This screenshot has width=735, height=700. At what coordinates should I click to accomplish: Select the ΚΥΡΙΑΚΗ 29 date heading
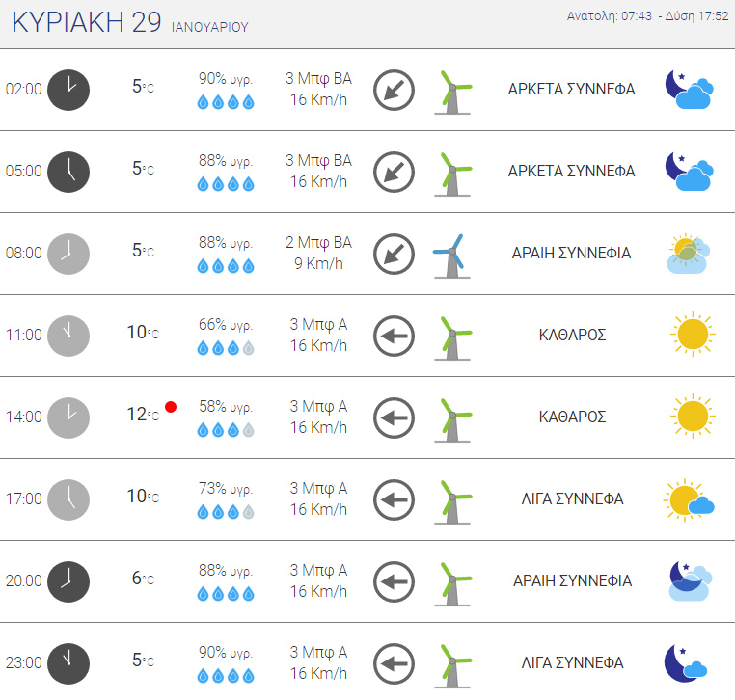(x=87, y=22)
